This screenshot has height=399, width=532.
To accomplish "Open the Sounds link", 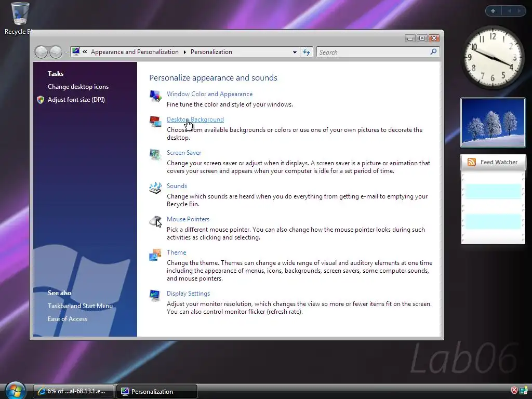I will tap(177, 186).
